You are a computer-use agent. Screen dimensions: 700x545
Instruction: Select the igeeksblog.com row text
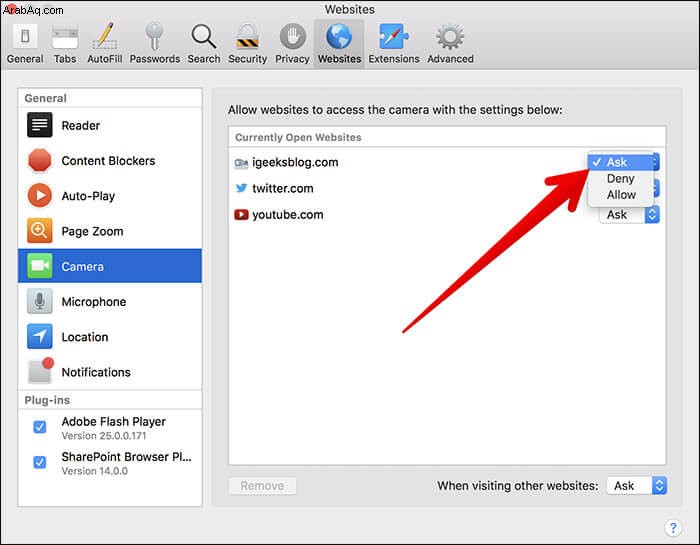pyautogui.click(x=295, y=162)
